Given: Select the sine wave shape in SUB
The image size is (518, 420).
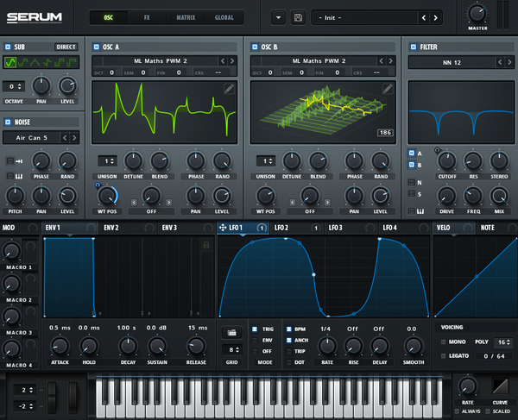Looking at the screenshot, I should 10,62.
